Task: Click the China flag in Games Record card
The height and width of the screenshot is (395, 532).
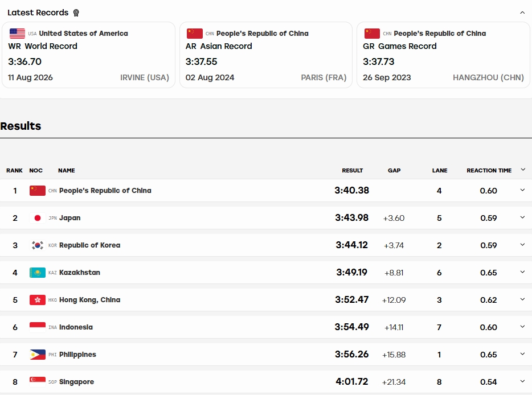Action: point(372,34)
